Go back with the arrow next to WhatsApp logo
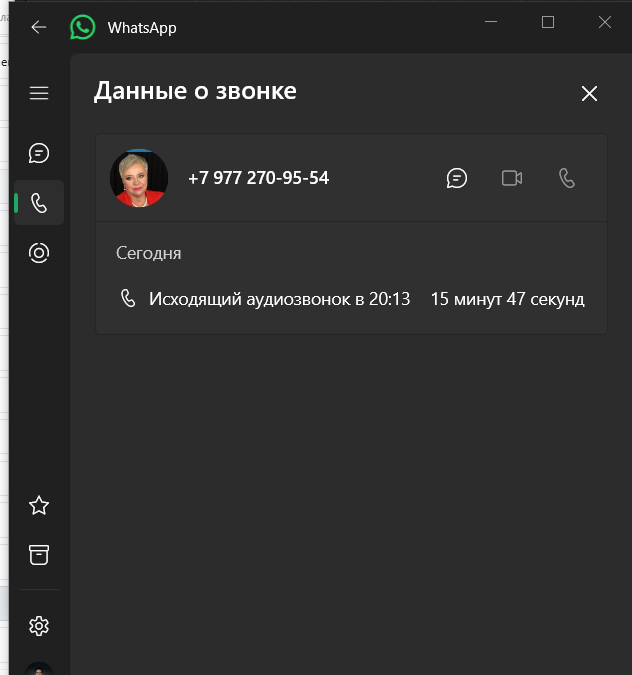 39,27
